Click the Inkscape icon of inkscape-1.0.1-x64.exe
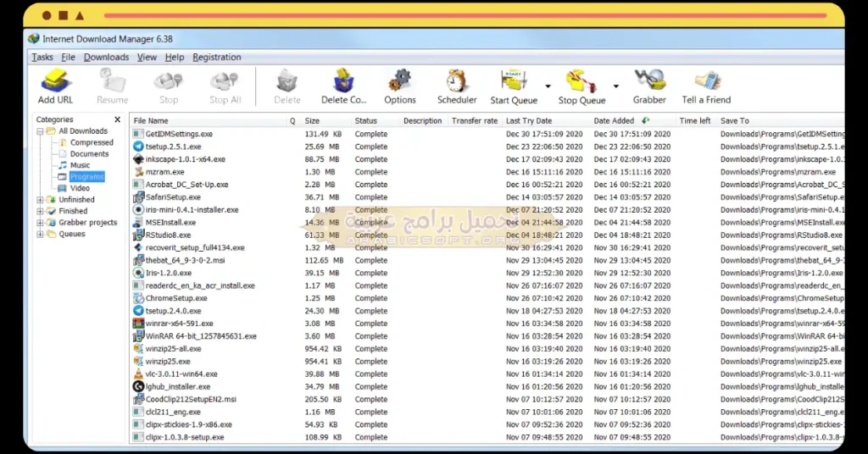 click(x=138, y=159)
